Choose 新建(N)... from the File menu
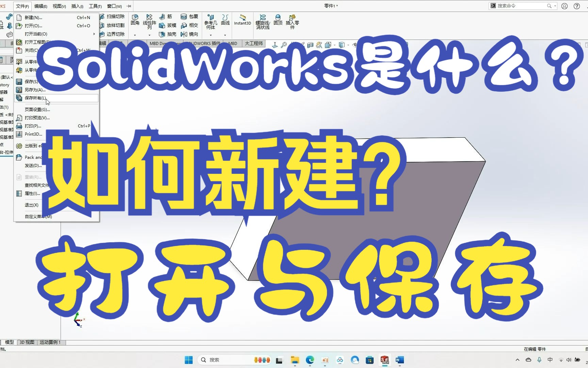 pyautogui.click(x=56, y=17)
